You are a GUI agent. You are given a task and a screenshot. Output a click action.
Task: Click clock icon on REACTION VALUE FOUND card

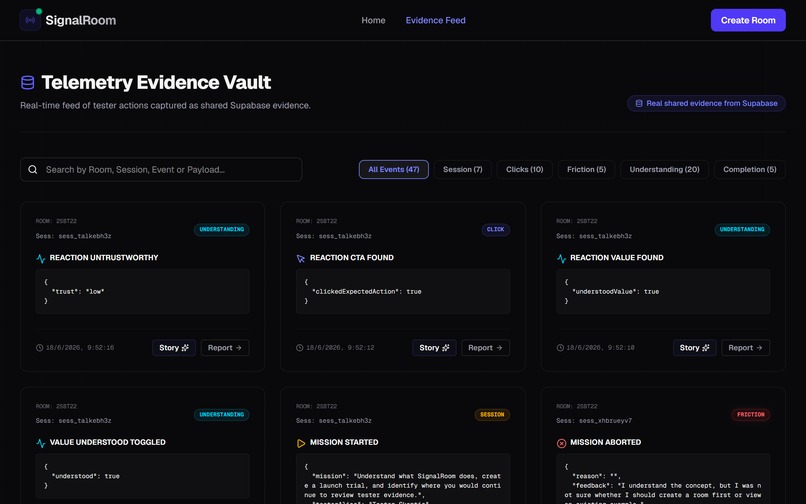click(x=560, y=348)
